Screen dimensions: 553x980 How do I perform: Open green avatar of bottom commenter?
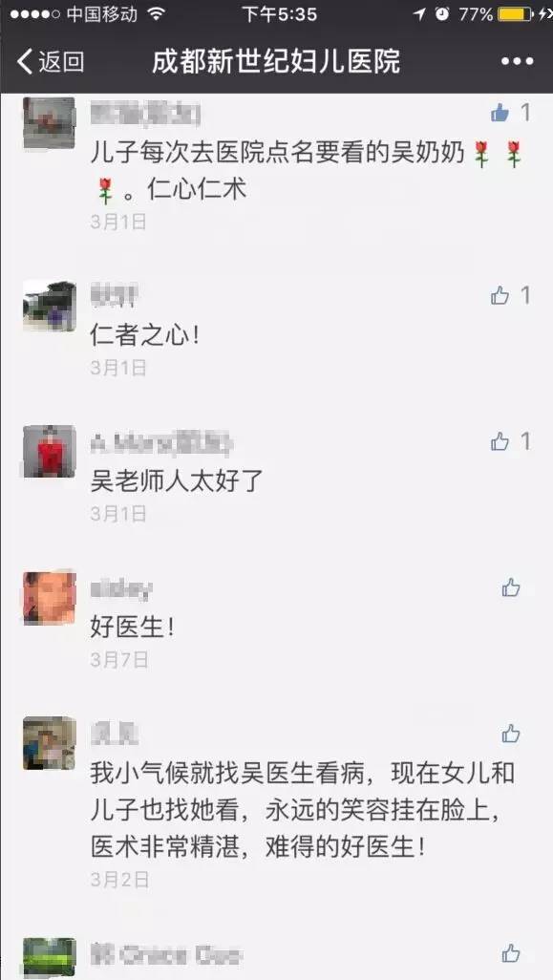(50, 958)
